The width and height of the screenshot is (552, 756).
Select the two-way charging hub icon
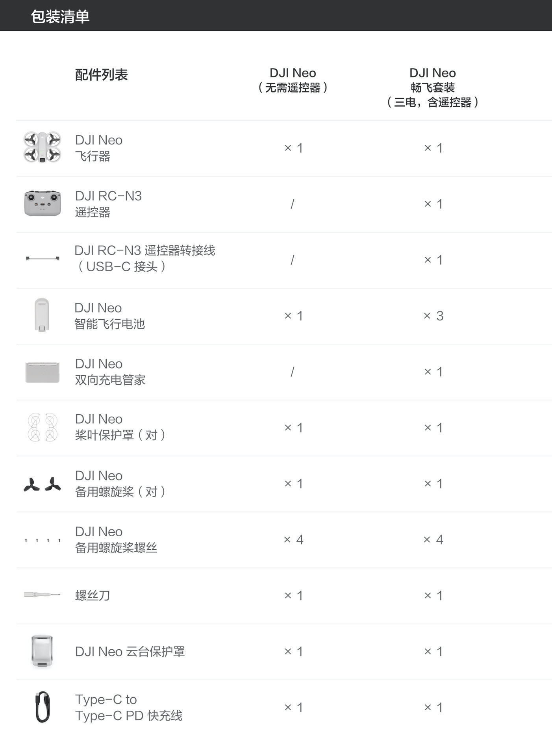[43, 372]
